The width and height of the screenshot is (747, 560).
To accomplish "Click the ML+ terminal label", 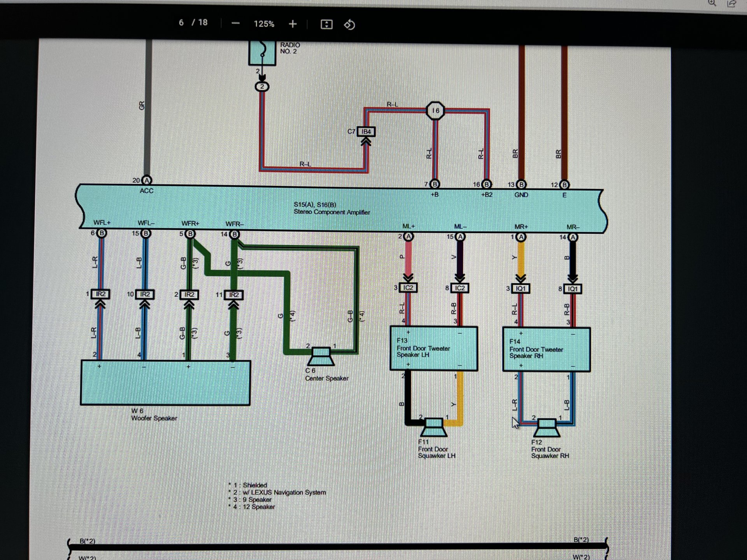I will click(x=409, y=226).
